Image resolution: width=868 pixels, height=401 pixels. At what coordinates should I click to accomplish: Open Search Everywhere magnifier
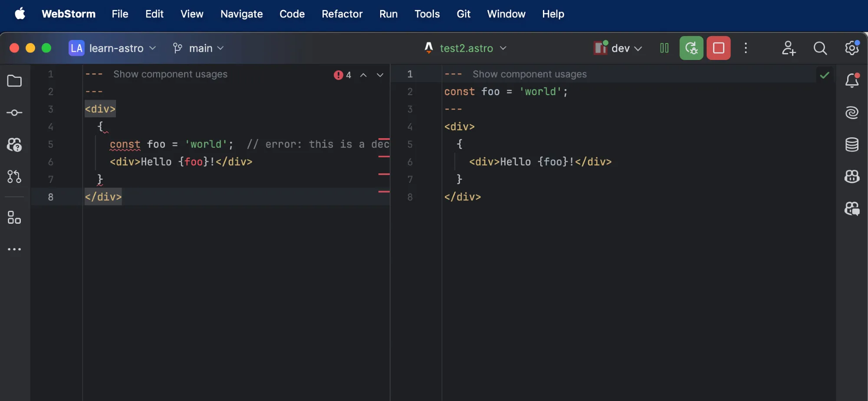point(820,48)
